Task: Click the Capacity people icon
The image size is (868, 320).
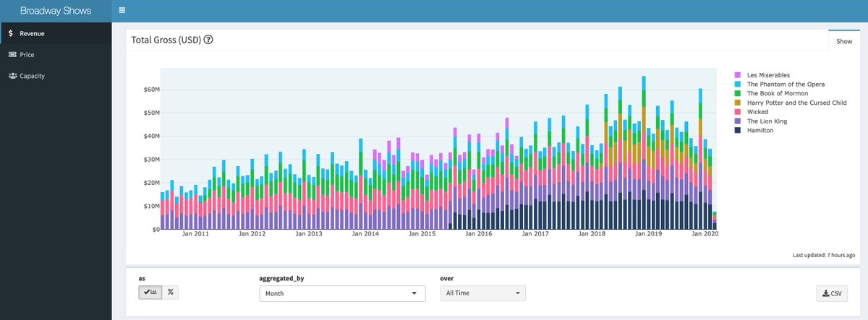Action: (12, 76)
